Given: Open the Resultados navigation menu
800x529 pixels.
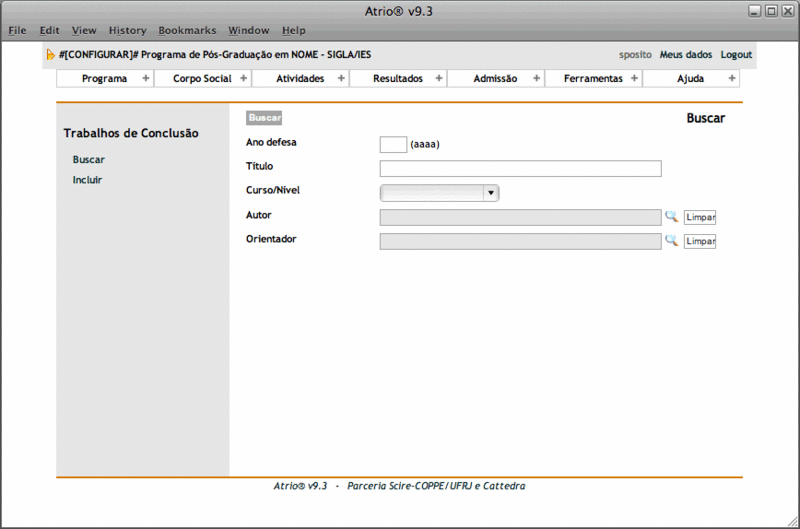Looking at the screenshot, I should click(398, 79).
